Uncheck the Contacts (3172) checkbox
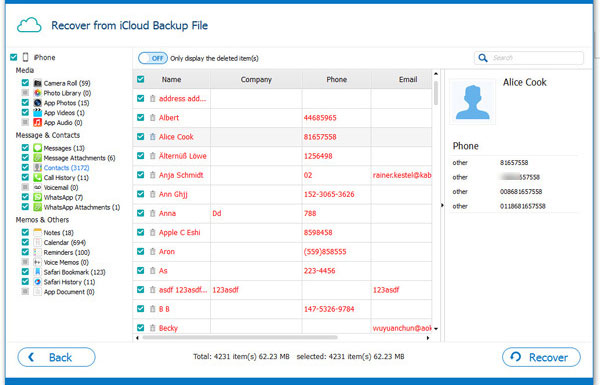 [25, 167]
